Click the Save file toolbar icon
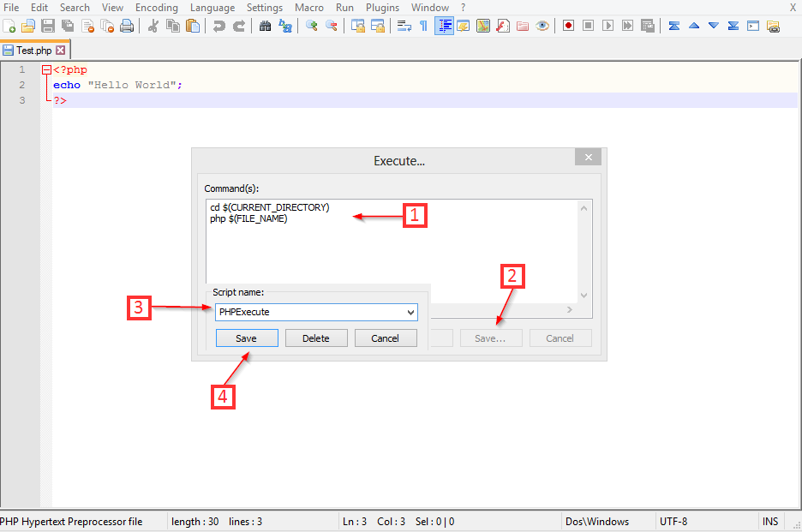The image size is (802, 532). click(x=48, y=26)
